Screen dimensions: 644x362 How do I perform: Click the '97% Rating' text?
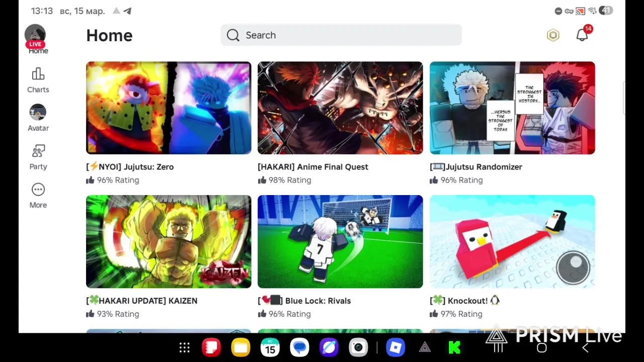[x=461, y=314]
